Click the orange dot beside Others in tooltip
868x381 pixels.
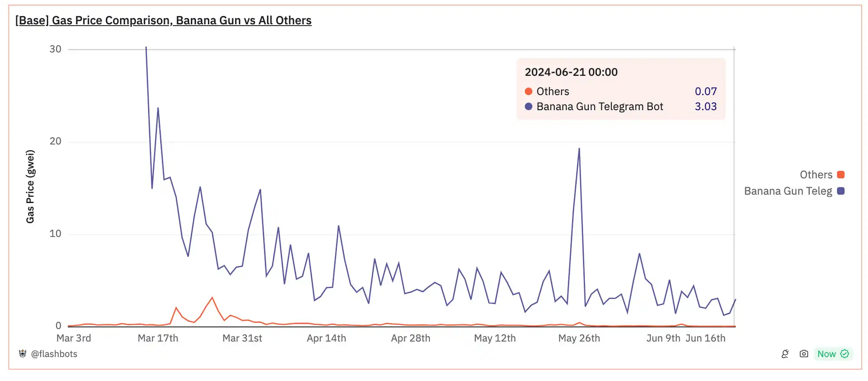(x=529, y=92)
